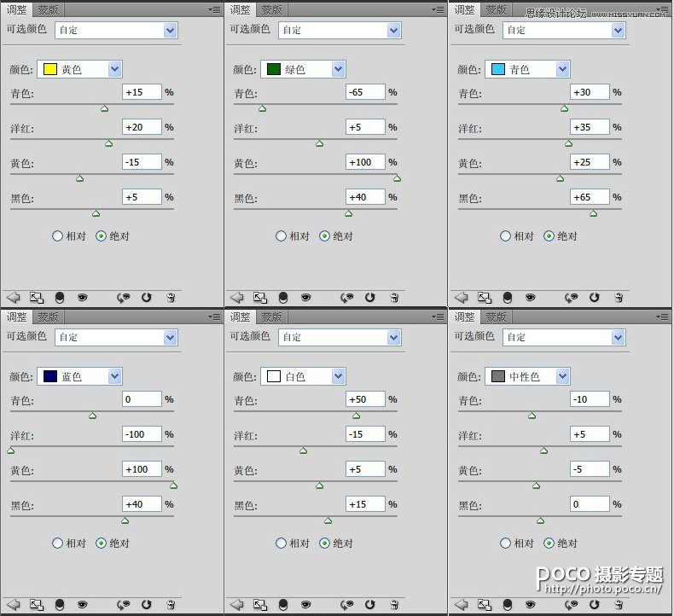Click mask circle icon in green (绿色) panel

coord(283,298)
